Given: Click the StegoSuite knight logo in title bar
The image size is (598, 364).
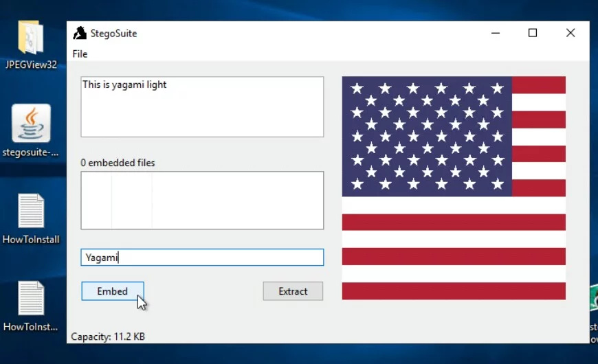Looking at the screenshot, I should [x=80, y=33].
